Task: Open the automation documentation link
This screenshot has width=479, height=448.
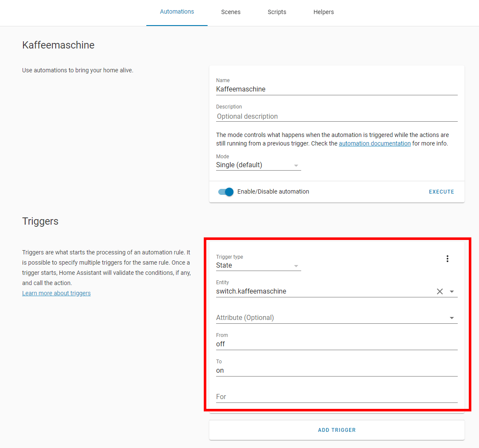Action: tap(374, 143)
